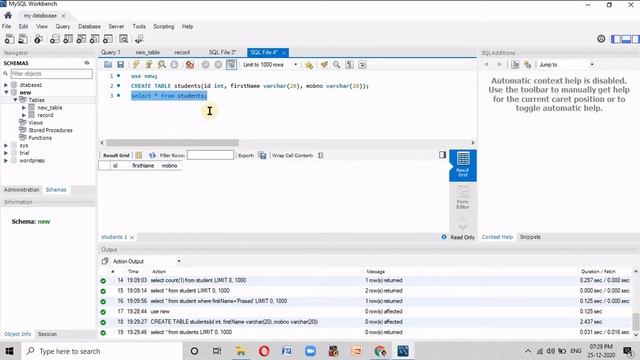
Task: Switch to the Administration tab
Action: (22, 190)
